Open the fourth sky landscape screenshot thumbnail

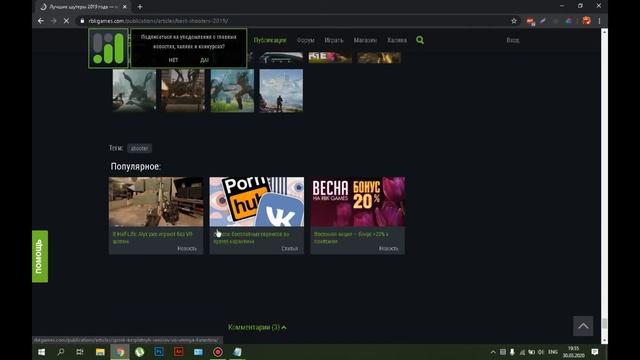tap(281, 90)
